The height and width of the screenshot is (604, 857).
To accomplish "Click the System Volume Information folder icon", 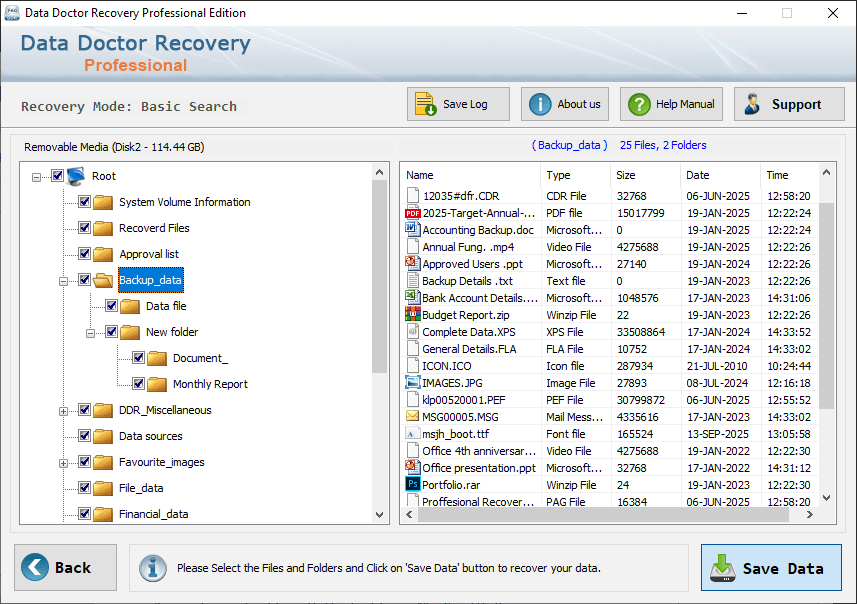I will coord(103,202).
